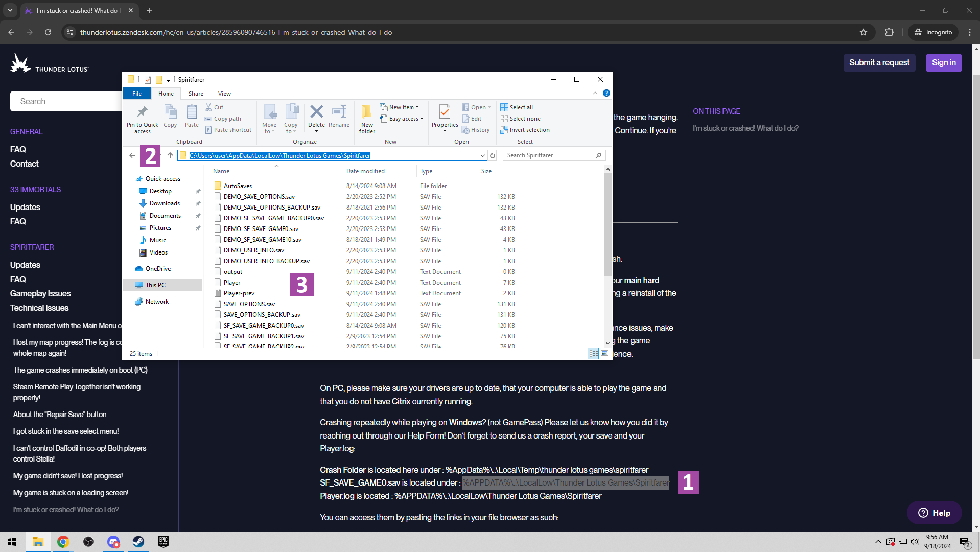Image resolution: width=980 pixels, height=552 pixels.
Task: Click the Delete icon in ribbon
Action: pyautogui.click(x=316, y=112)
